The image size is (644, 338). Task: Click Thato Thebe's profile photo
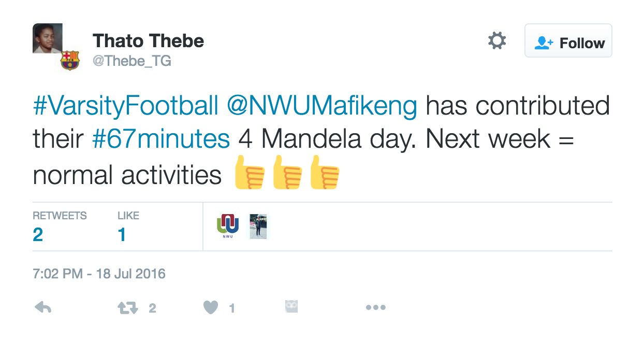point(48,39)
